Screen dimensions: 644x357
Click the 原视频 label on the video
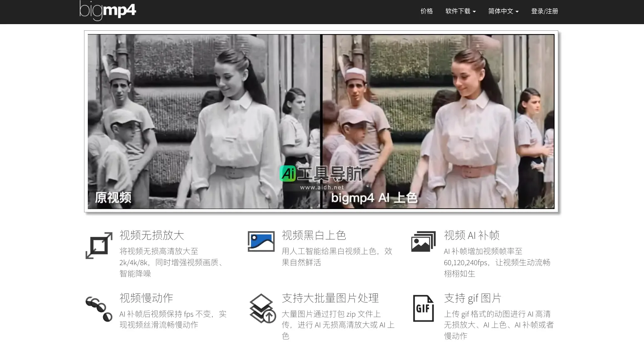coord(113,197)
